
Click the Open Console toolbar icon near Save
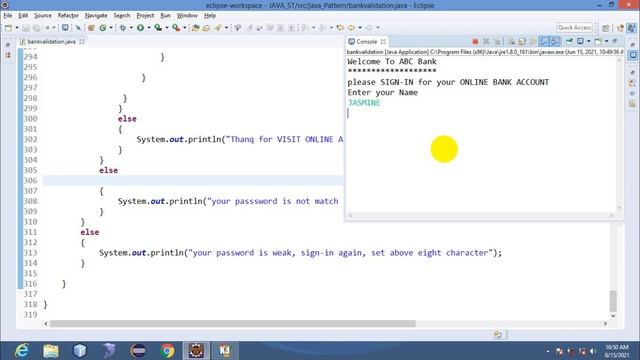point(65,28)
